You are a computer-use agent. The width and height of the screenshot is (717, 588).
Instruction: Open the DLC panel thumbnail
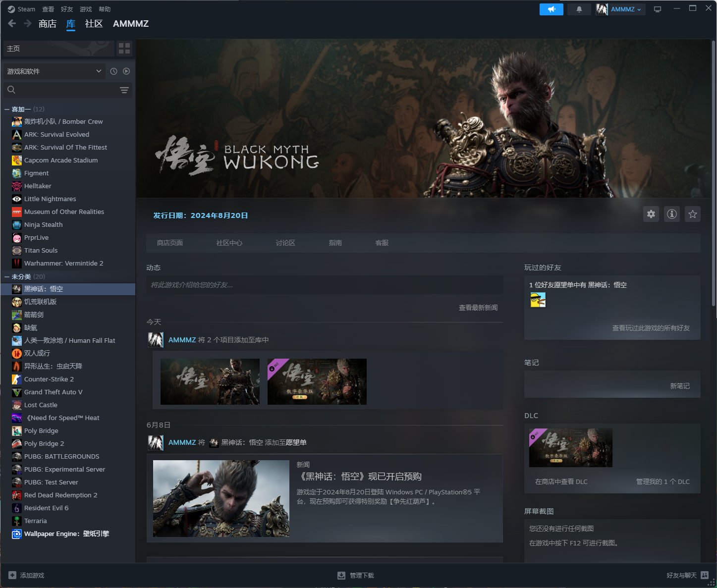571,448
